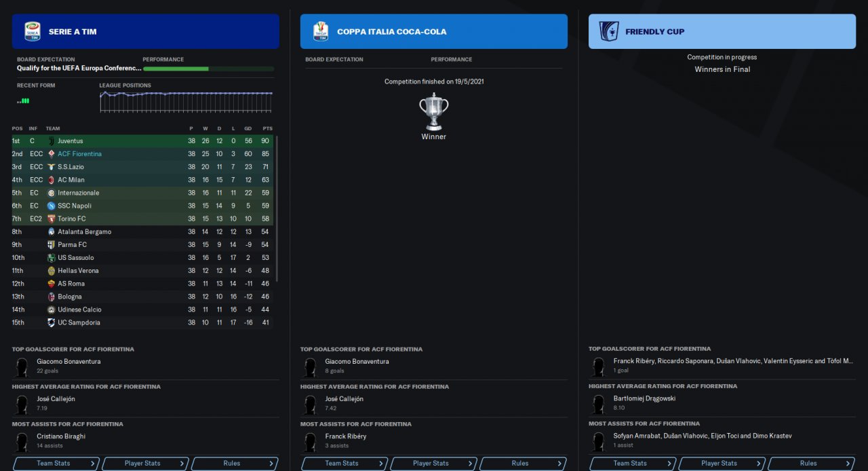Viewport: 868px width, 471px height.
Task: Click the league table vertical scrollbar
Action: coord(276,208)
